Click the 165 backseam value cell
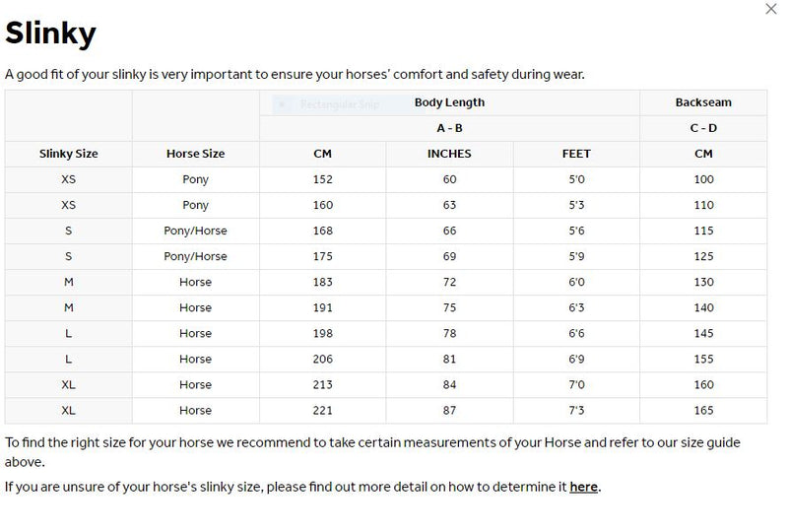The image size is (788, 532). 703,410
